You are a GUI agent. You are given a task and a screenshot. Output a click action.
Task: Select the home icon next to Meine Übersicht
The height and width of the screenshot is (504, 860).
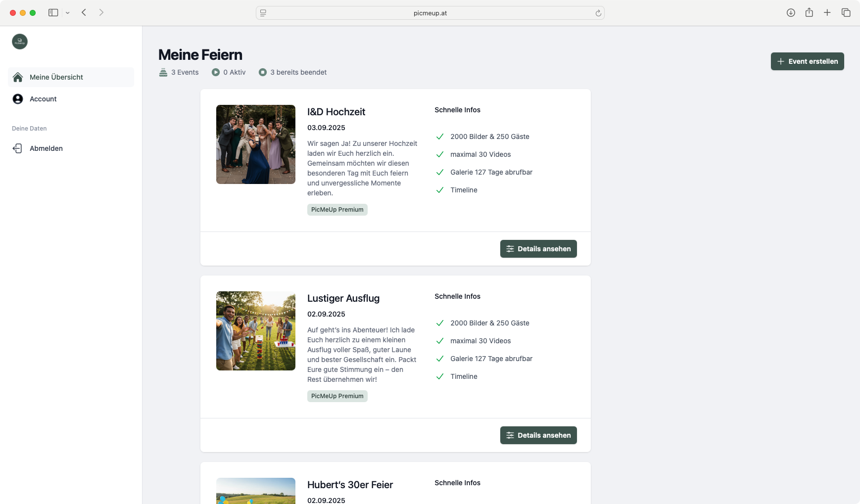(x=18, y=77)
